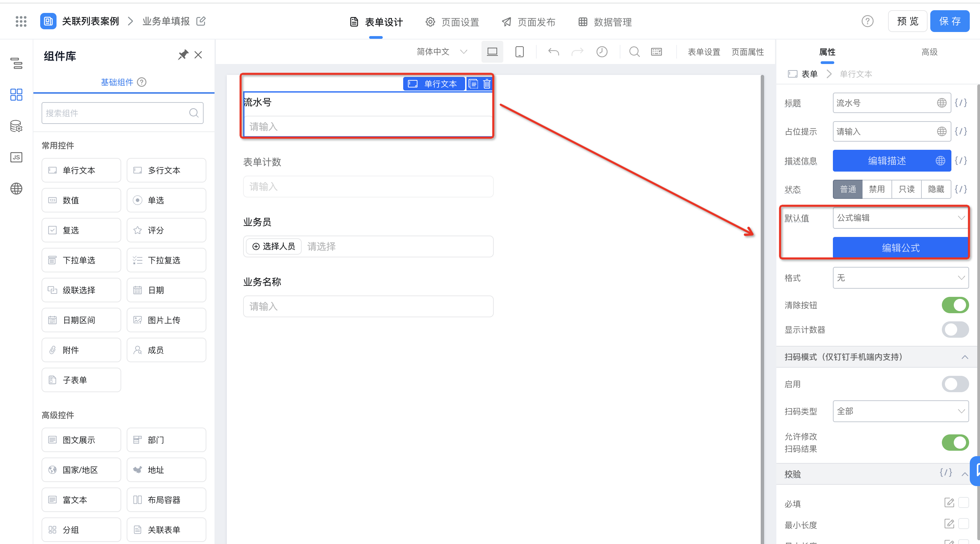Redo the canvas change

577,52
